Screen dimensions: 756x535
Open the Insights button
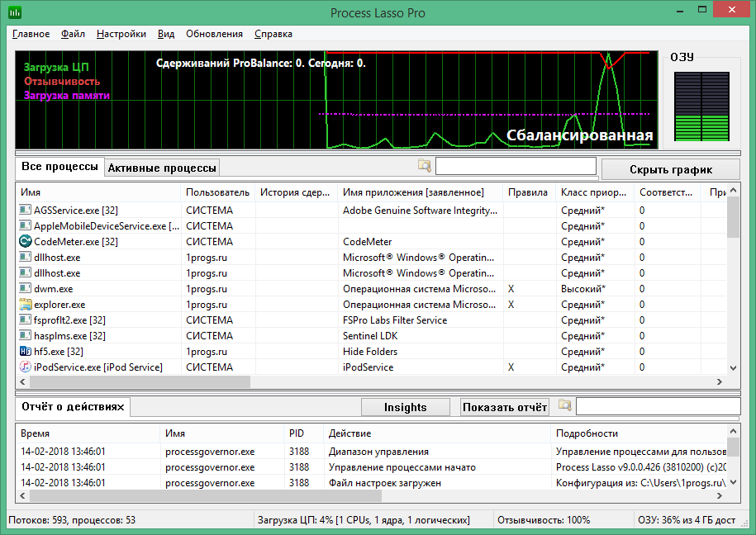point(405,407)
